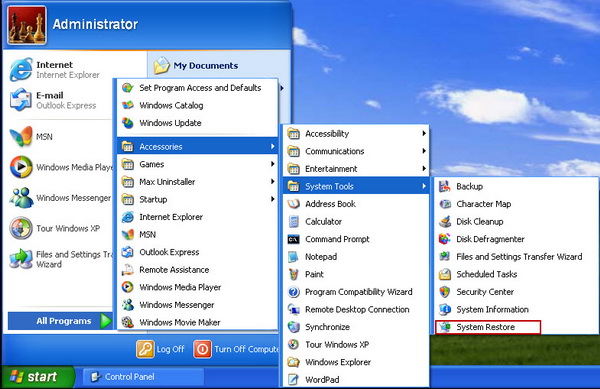Open Windows Explorer icon in Accessories
The image size is (600, 389).
[x=293, y=362]
